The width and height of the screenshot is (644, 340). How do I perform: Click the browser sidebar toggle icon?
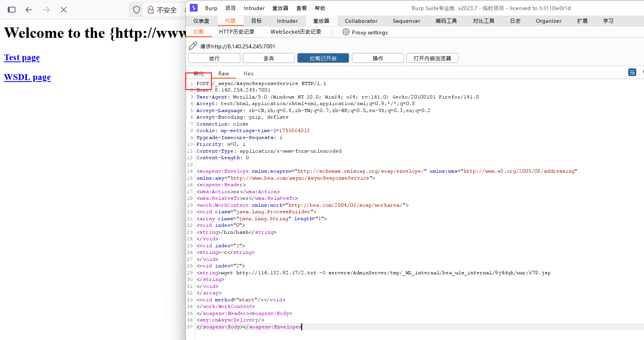12,10
